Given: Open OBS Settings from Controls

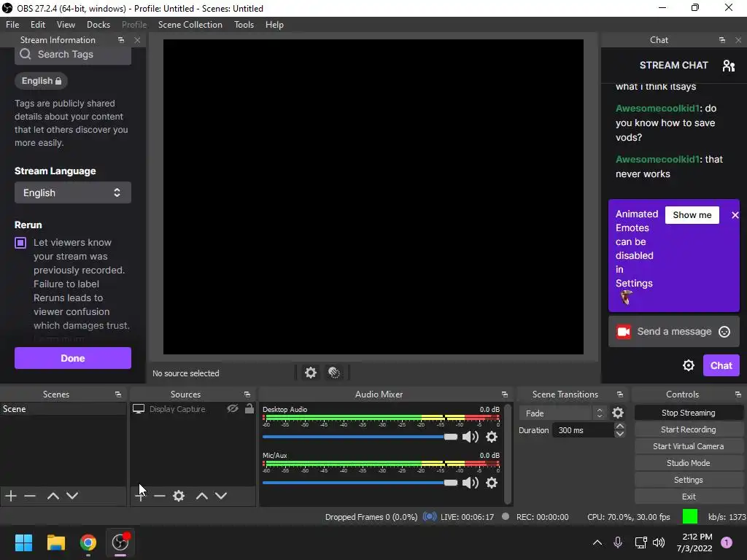Looking at the screenshot, I should coord(689,480).
